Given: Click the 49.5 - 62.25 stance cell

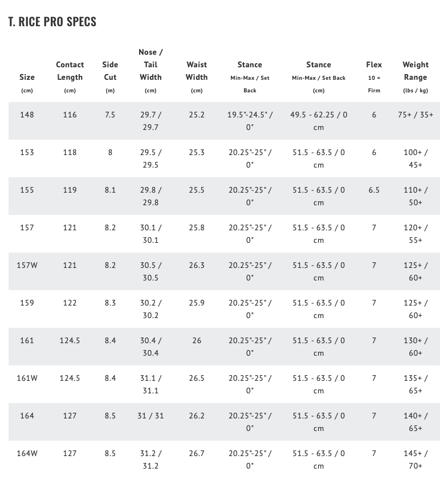Looking at the screenshot, I should 319,120.
